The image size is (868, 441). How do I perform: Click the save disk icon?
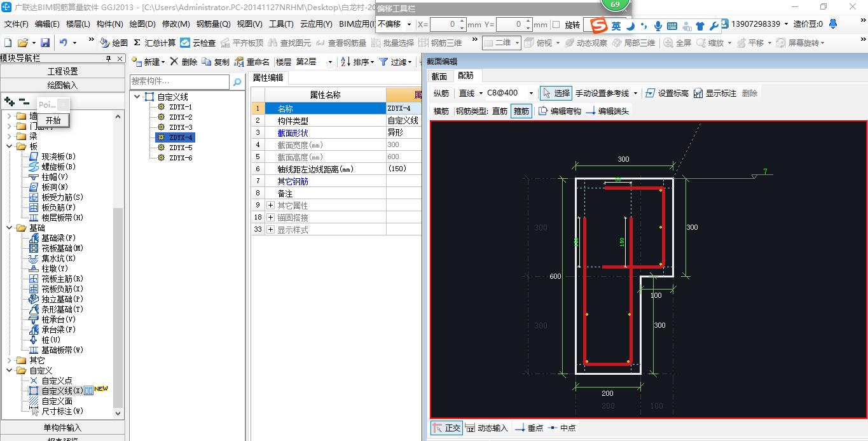click(45, 43)
